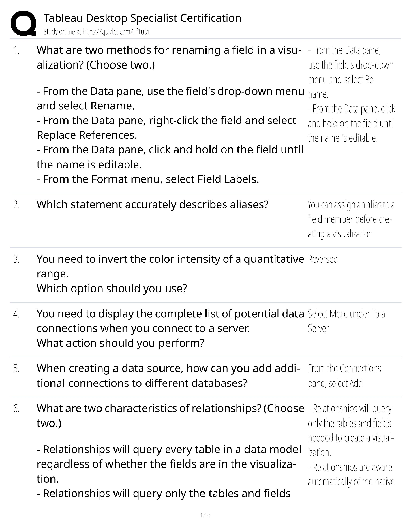This screenshot has width=411, height=532.
Task: Click the 'Replace References' answer option
Action: pos(167,128)
